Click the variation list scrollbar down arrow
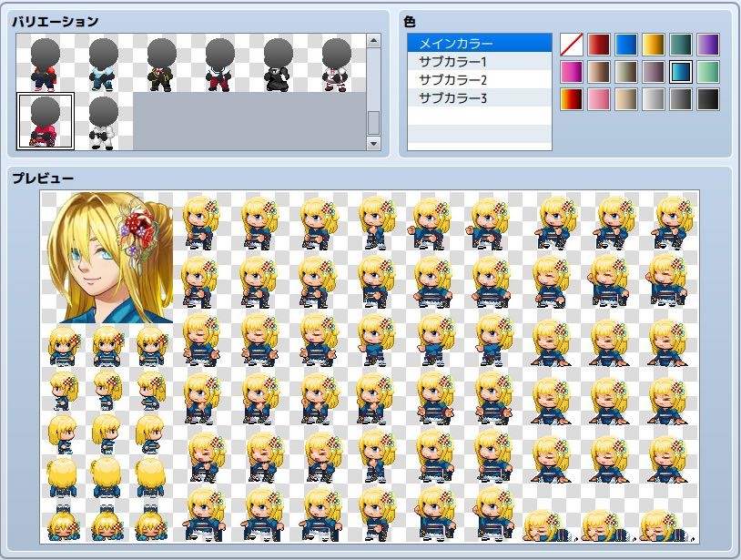Viewport: 741px width, 560px height. 374,142
